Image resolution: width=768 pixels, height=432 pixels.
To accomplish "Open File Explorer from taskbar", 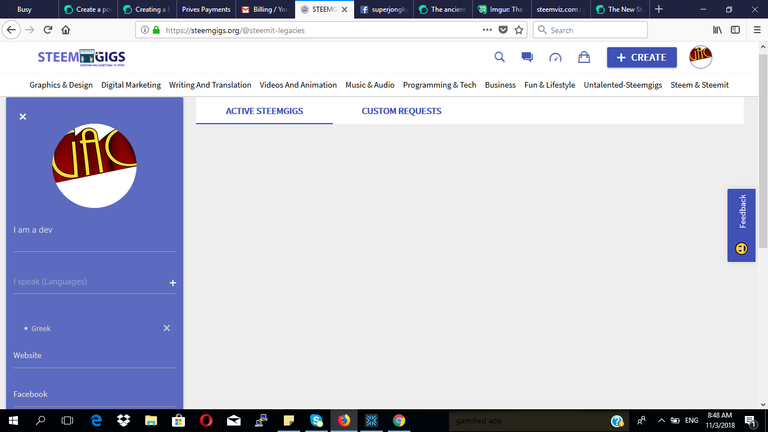I will 151,421.
